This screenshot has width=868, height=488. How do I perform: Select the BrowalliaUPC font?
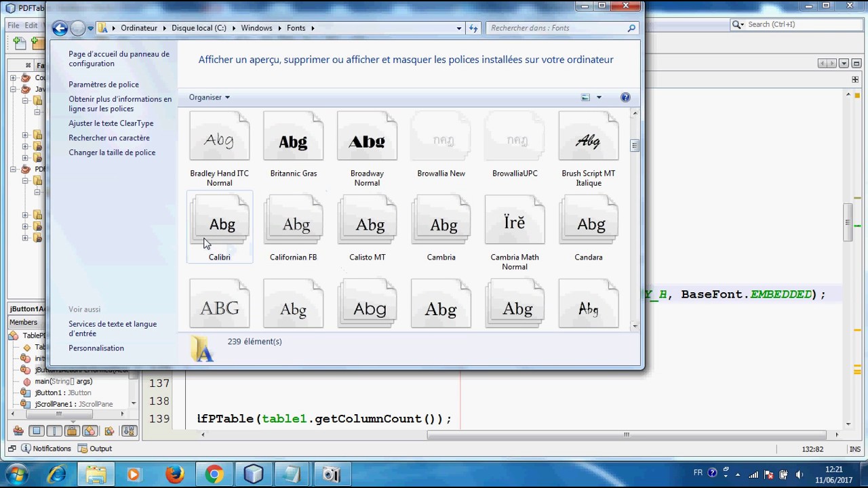point(515,146)
